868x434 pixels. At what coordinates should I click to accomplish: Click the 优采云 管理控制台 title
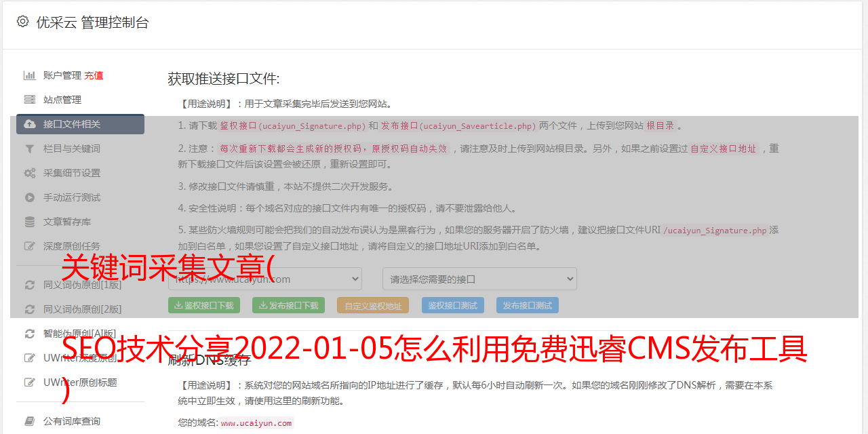(92, 22)
